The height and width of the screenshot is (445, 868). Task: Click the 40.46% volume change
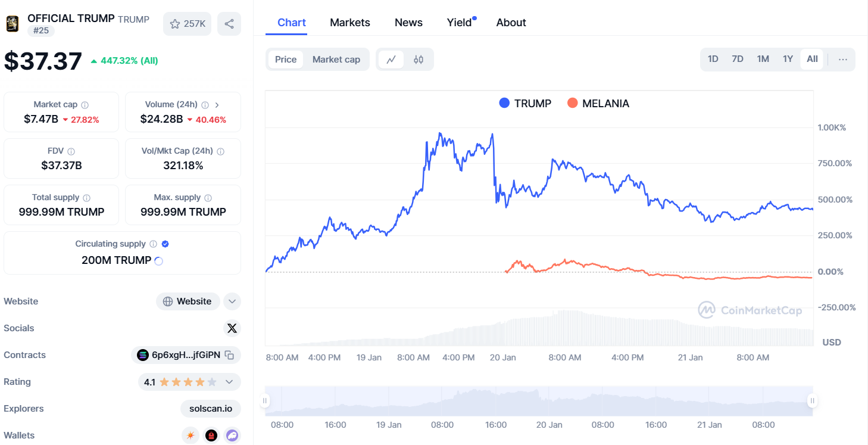pos(207,120)
